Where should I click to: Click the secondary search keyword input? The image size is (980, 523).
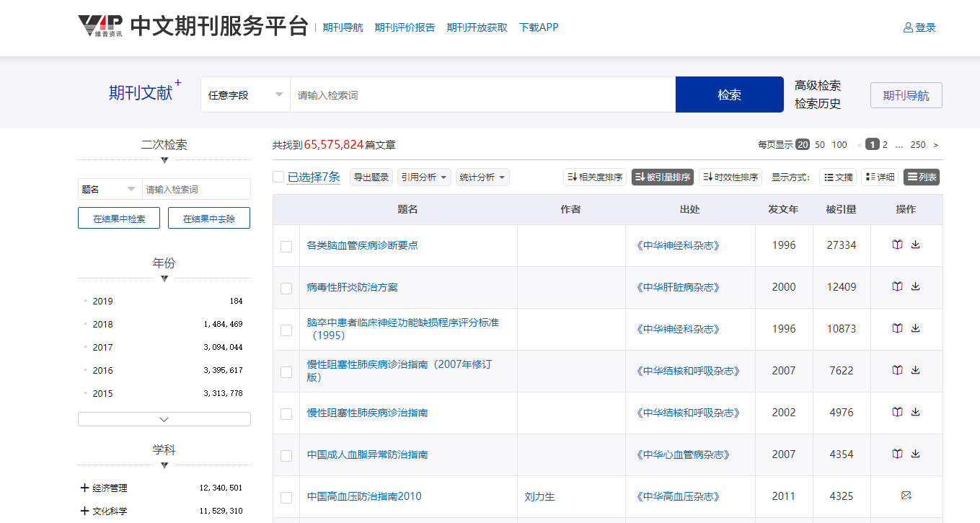(196, 189)
